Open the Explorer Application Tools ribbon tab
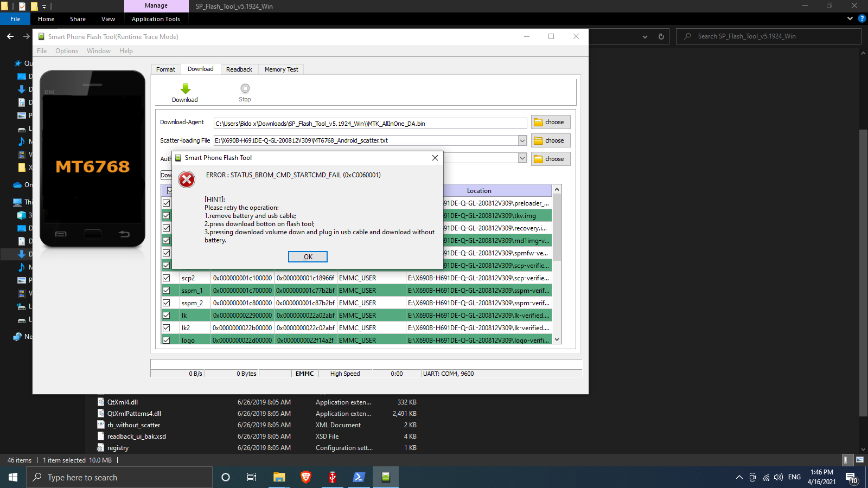 (156, 19)
